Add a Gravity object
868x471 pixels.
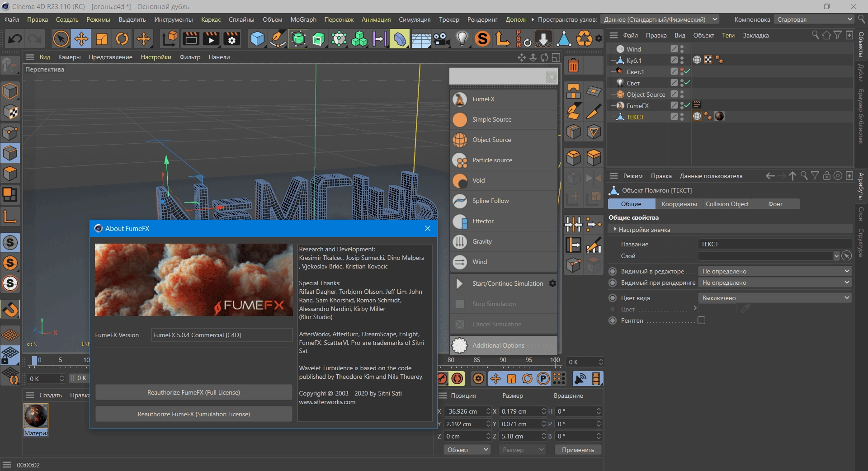(503, 241)
